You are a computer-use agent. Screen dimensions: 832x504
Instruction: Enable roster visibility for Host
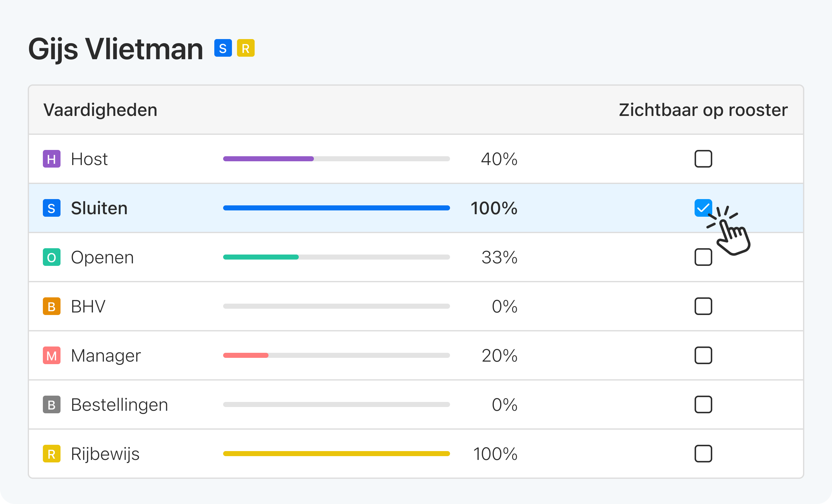(x=704, y=159)
